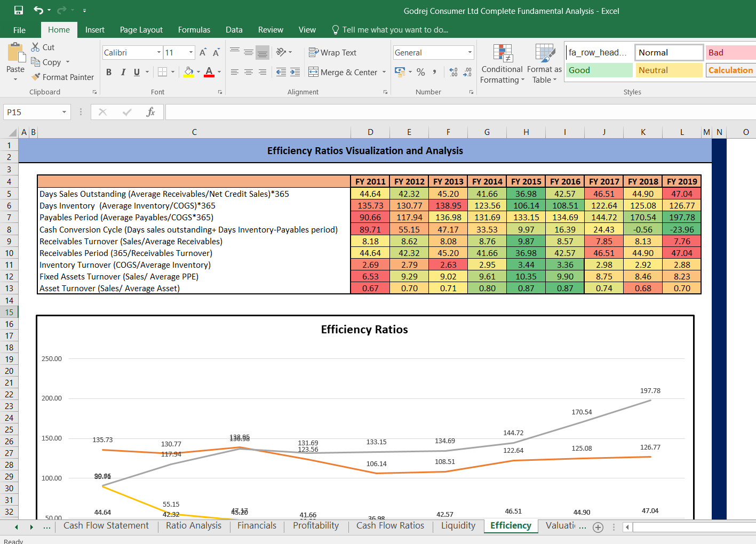The height and width of the screenshot is (544, 756).
Task: Apply yellow Fill Color bucket
Action: (188, 72)
